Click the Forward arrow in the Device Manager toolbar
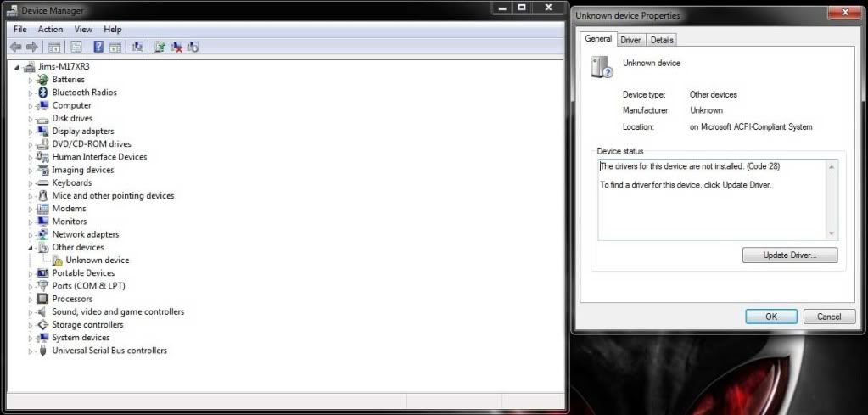The height and width of the screenshot is (415, 868). (x=32, y=47)
